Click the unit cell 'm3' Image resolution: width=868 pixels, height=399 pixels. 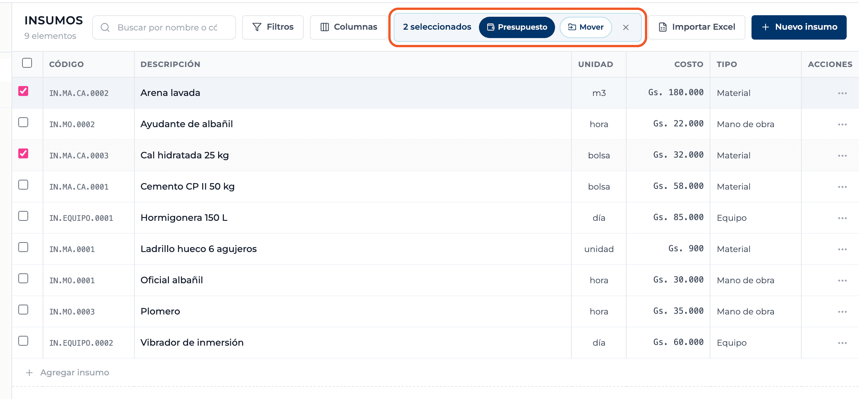coord(599,93)
